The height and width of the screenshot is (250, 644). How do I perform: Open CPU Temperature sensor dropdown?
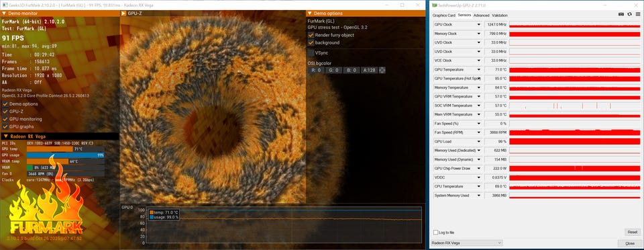pos(478,187)
